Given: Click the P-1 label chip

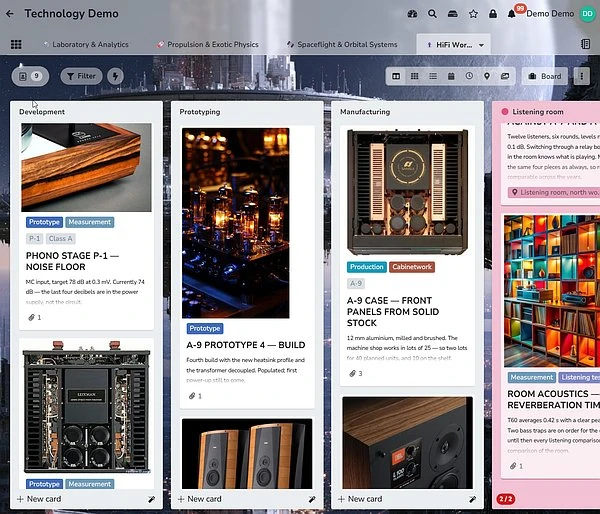Looking at the screenshot, I should [x=34, y=239].
